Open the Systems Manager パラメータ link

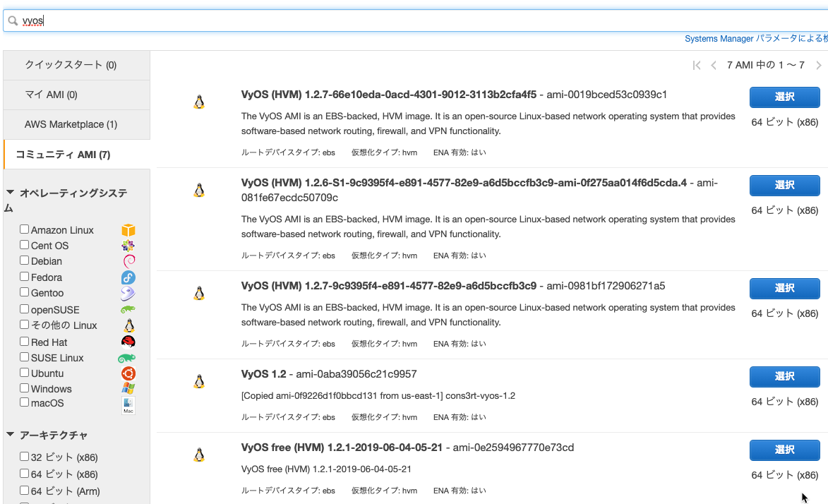756,39
